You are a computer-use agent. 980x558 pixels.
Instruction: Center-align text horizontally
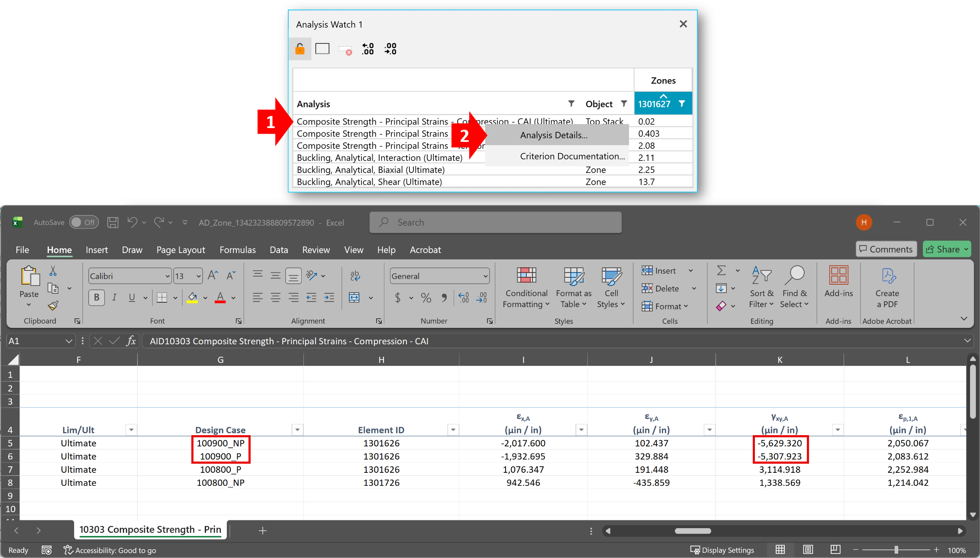pos(275,298)
